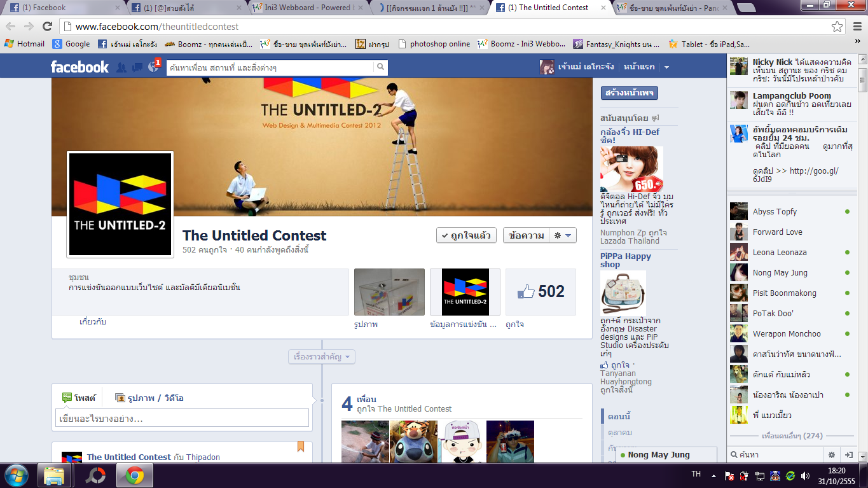
Task: Focus the Facebook search field
Action: [270, 67]
